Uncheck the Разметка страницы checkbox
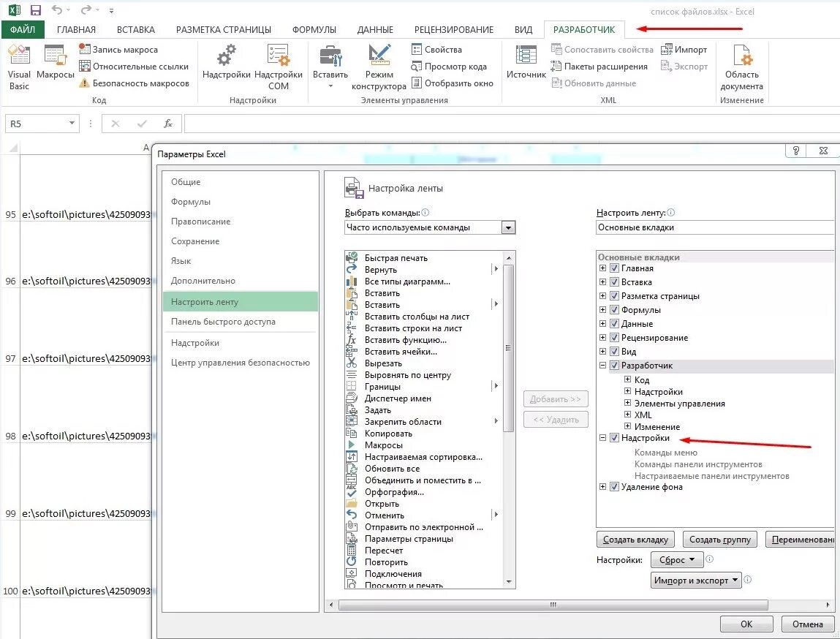Viewport: 840px width, 639px height. [x=614, y=296]
